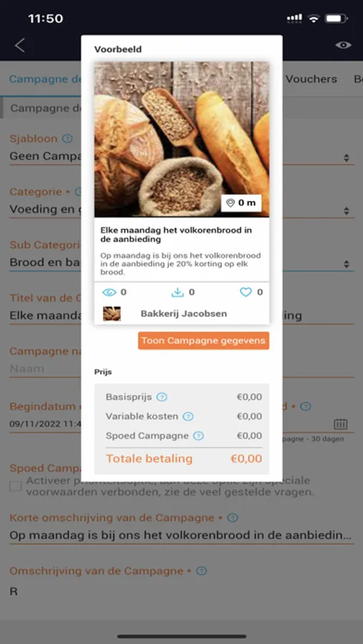Switch to the Vouchers tab
This screenshot has width=363, height=644.
[311, 79]
